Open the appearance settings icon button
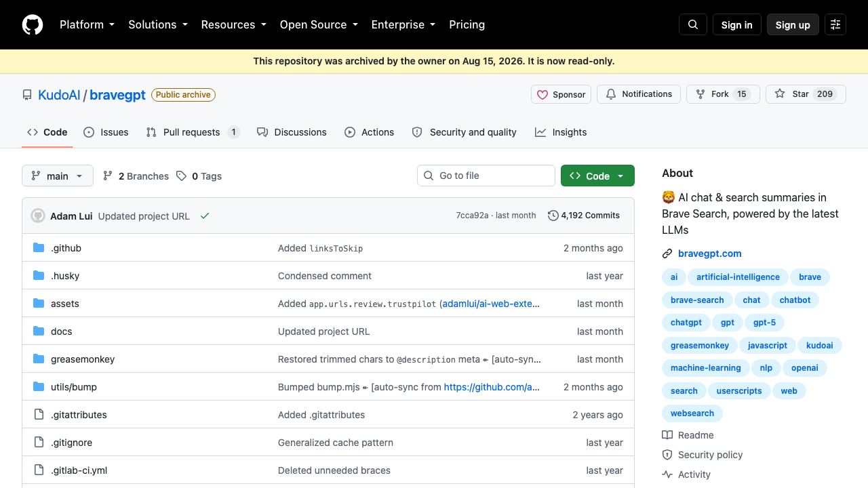Screen dimensions: 868x488 835,24
